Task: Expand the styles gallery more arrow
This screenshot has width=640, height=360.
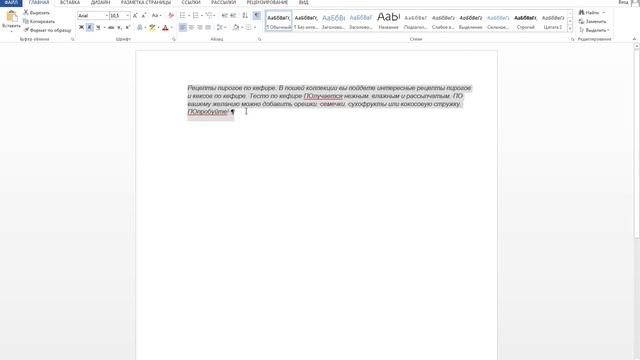Action: pyautogui.click(x=570, y=28)
